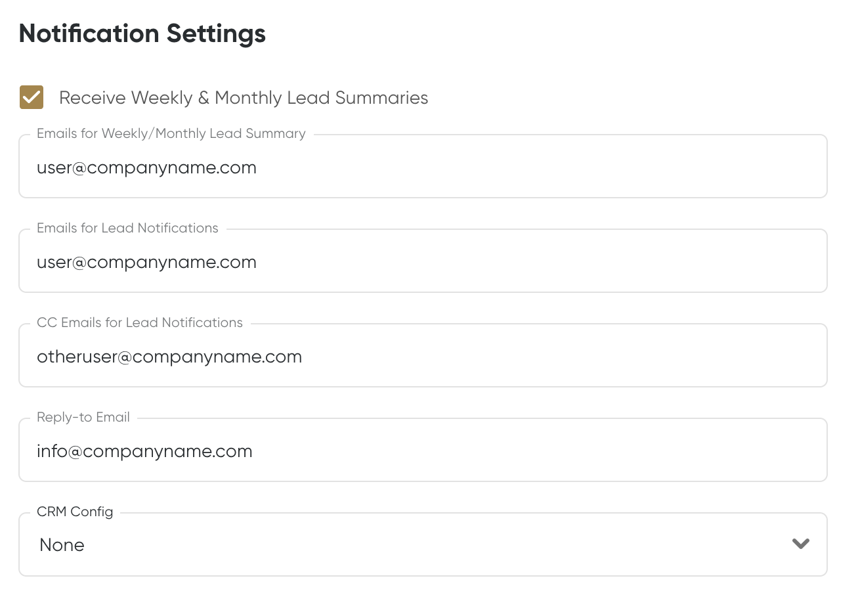Expand the CRM Config chevron arrow
The height and width of the screenshot is (616, 860).
click(800, 544)
